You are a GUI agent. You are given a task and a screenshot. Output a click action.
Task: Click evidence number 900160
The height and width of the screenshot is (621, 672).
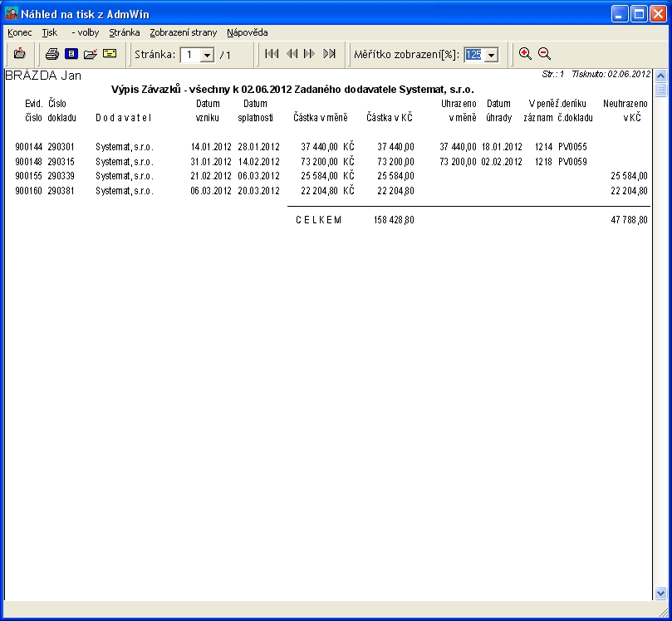point(29,191)
